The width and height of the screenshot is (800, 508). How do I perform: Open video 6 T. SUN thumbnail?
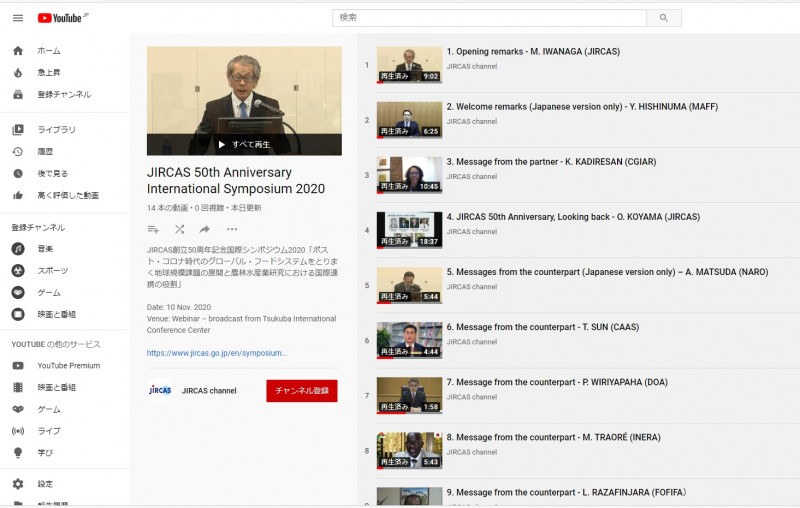click(x=409, y=340)
